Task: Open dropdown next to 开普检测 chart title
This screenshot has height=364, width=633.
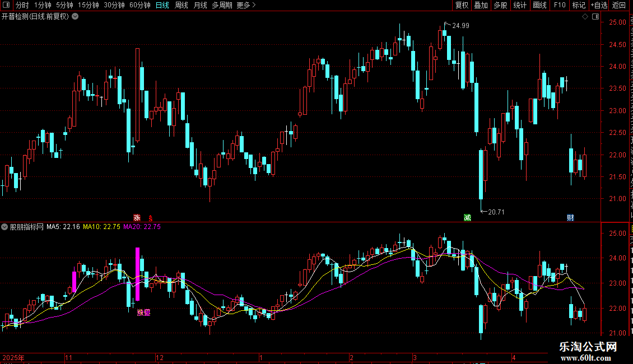Action: click(x=75, y=17)
